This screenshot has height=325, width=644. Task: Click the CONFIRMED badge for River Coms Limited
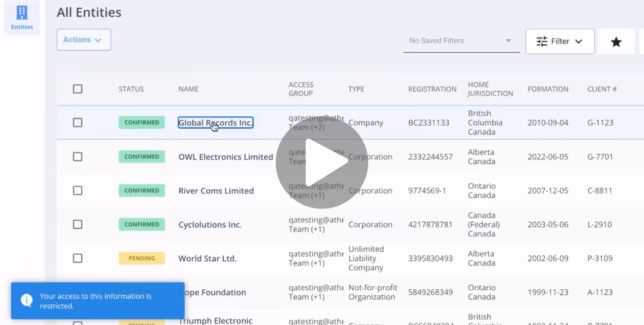coord(142,191)
